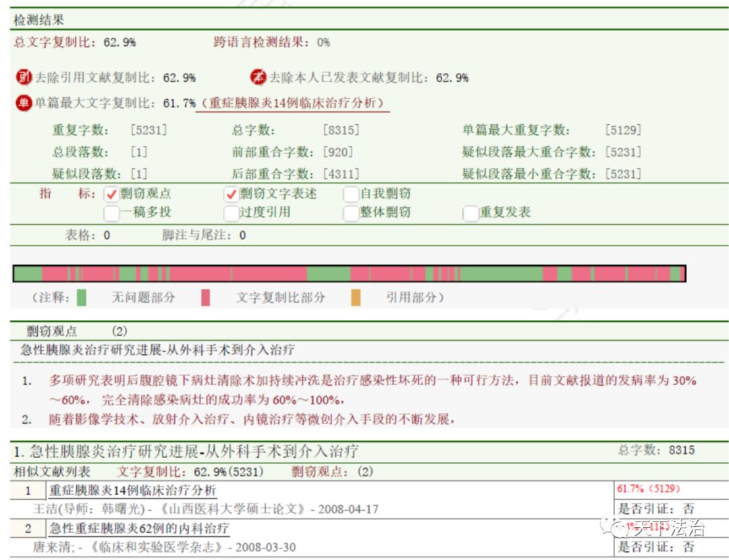Enable the 重复发表 checkbox
Screen dimensions: 729x560
(470, 213)
